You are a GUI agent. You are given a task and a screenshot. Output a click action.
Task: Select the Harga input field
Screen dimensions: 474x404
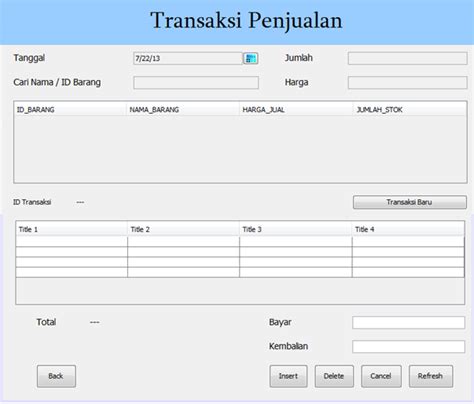pyautogui.click(x=407, y=83)
